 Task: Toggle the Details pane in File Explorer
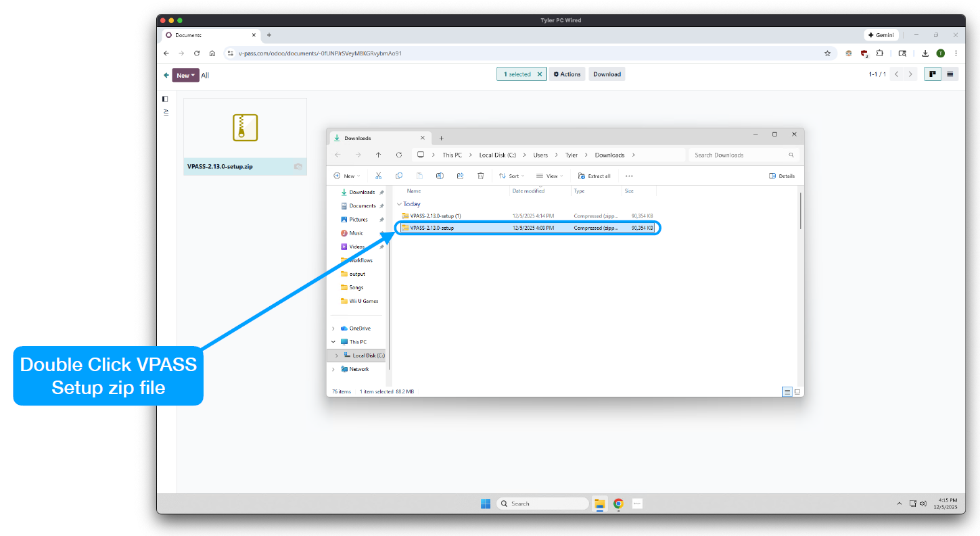(782, 176)
